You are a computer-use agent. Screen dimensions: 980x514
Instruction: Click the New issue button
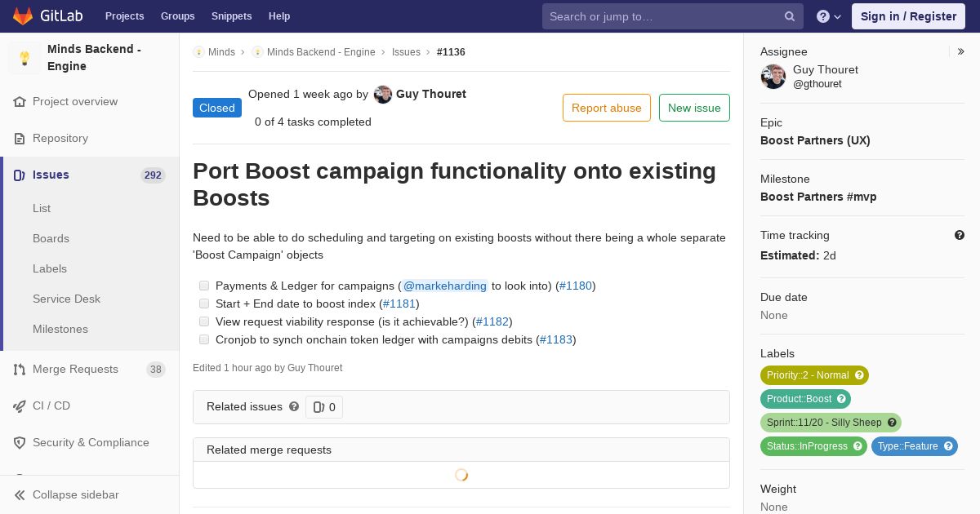(694, 108)
